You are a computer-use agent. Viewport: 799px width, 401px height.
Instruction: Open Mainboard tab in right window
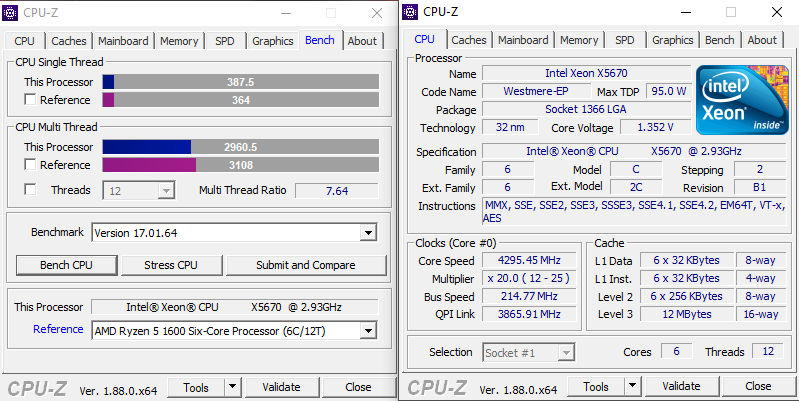[523, 40]
